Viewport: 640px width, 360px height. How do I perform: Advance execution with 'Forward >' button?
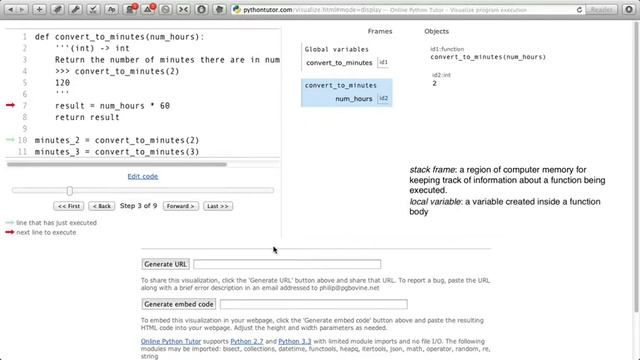[180, 206]
